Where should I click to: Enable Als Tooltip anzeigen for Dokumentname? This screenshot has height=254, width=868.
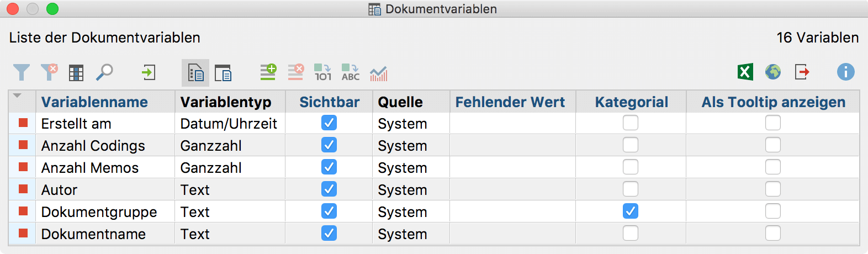point(773,233)
